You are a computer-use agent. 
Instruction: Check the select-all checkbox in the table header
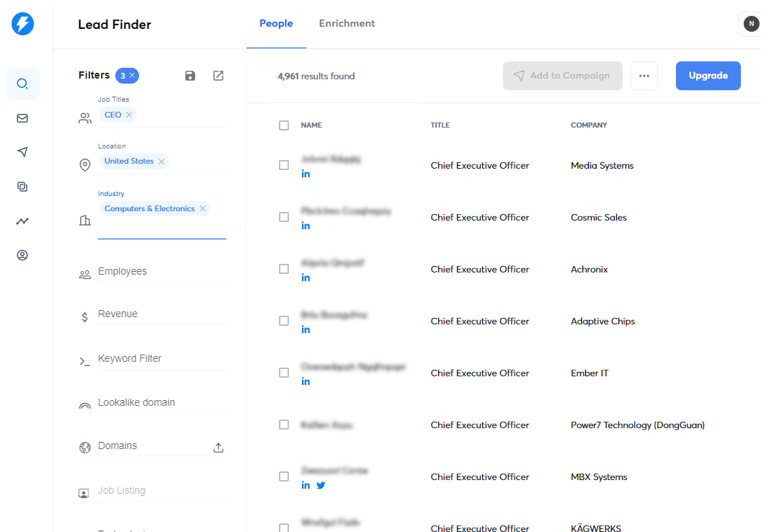[284, 125]
